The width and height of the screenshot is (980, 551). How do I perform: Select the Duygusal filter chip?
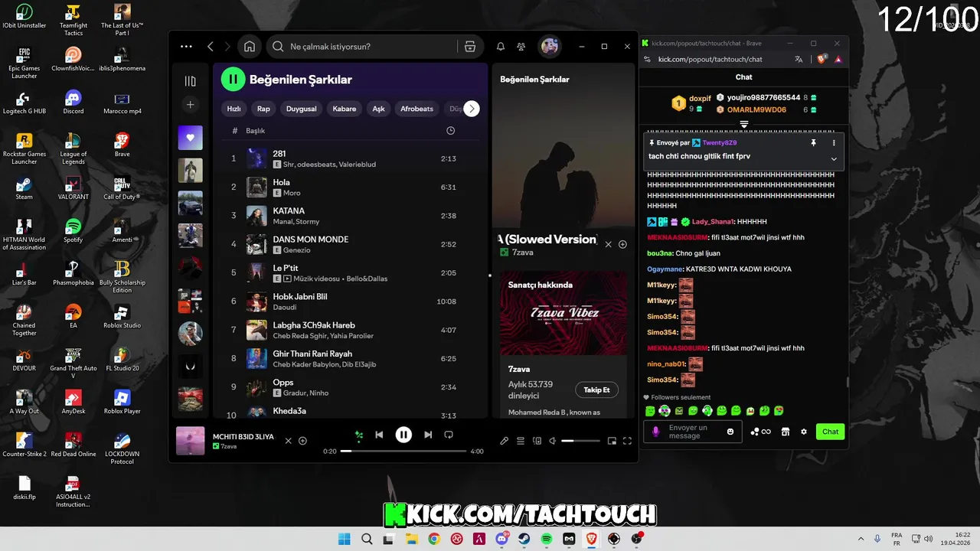(x=301, y=109)
